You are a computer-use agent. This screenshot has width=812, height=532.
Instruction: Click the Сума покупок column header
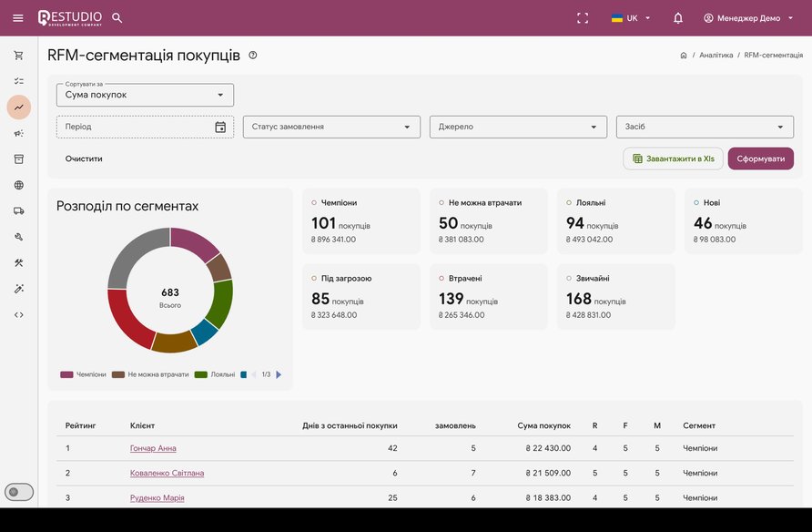[543, 425]
